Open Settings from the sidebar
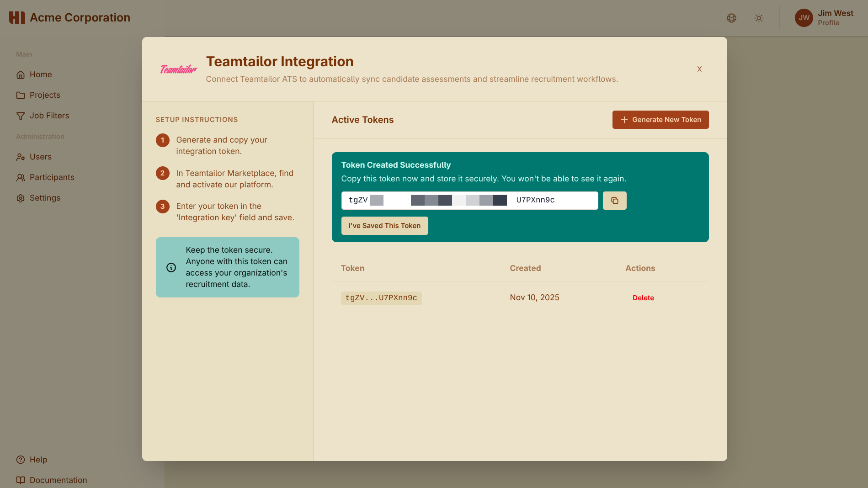Screen dimensions: 868x488 45,198
